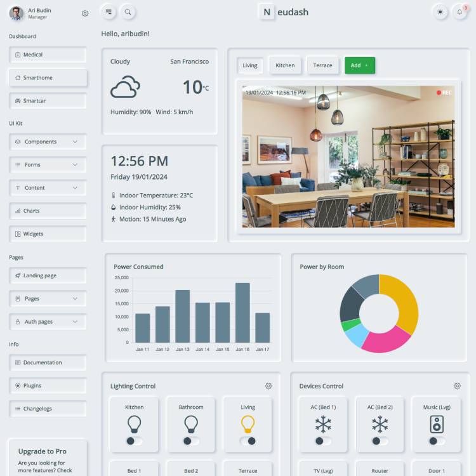476x476 pixels.
Task: Click the Humidity: 90% weather text
Action: click(x=131, y=112)
